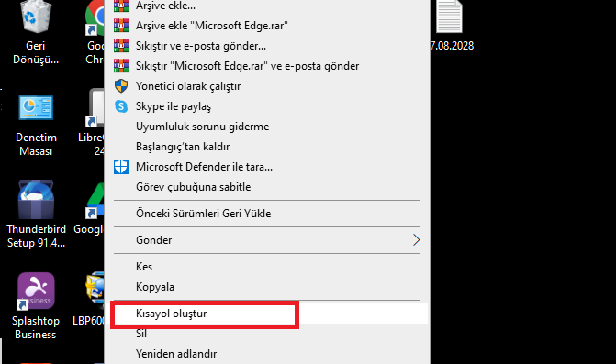Select Thunderbird Setup 91.4 desktop icon
Viewport: 616px width, 364px height.
click(x=36, y=215)
